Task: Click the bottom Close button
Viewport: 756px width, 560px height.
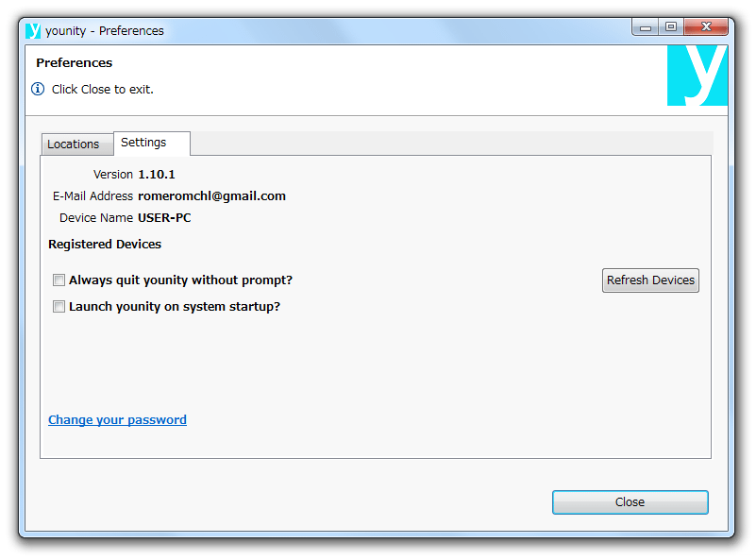Action: click(630, 502)
